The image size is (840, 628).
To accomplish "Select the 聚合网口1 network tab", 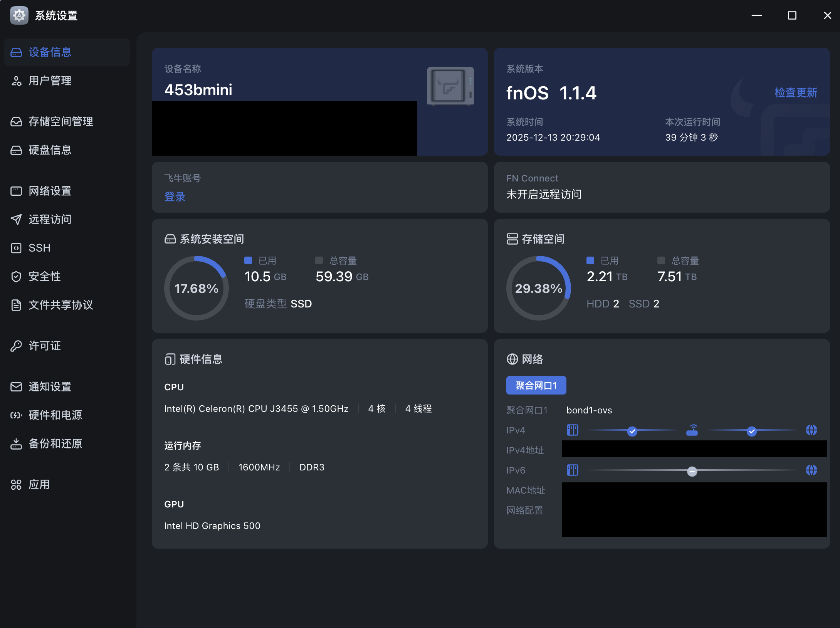I will pyautogui.click(x=536, y=386).
